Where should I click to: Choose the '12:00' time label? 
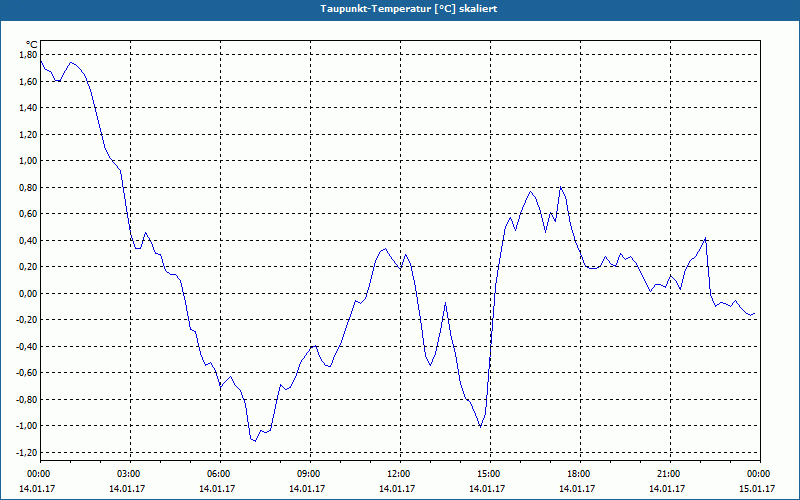(x=397, y=474)
